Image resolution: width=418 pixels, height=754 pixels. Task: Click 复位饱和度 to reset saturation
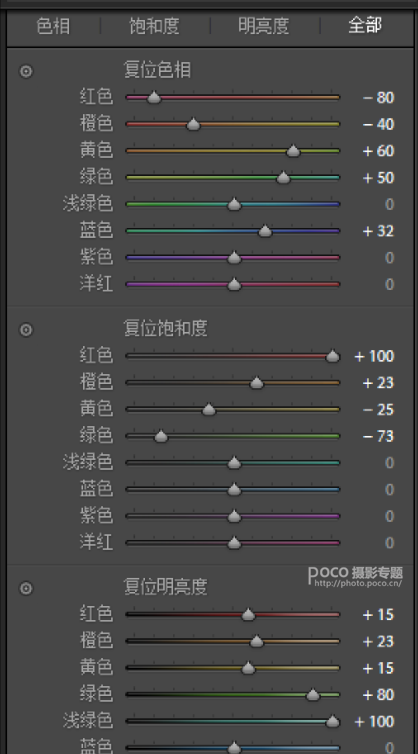(165, 328)
